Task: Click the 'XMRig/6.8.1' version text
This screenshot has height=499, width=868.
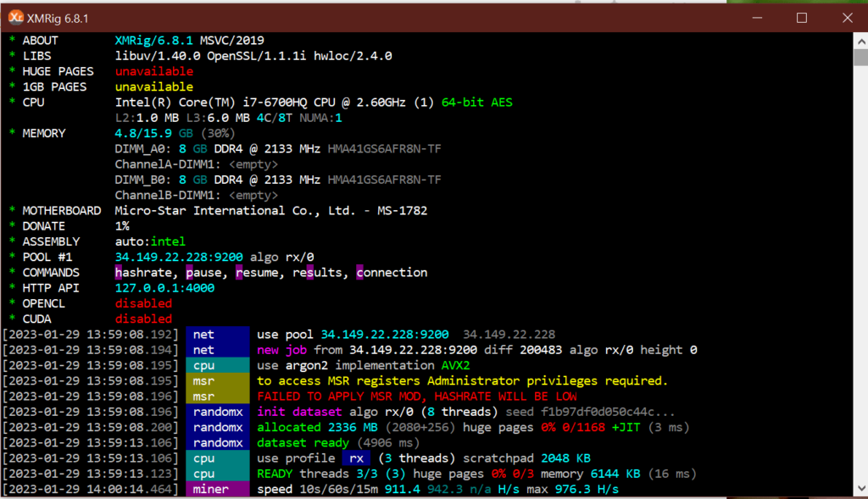Action: 154,41
